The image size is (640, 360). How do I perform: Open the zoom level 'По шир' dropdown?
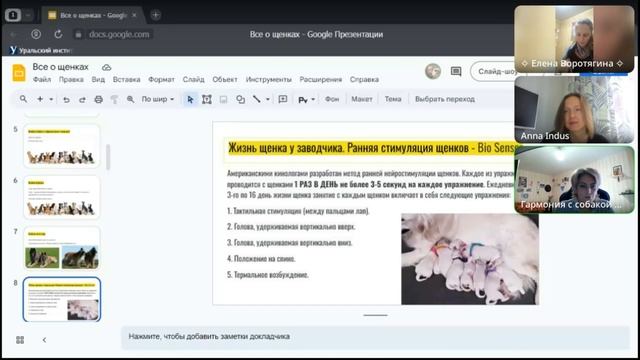pyautogui.click(x=158, y=99)
